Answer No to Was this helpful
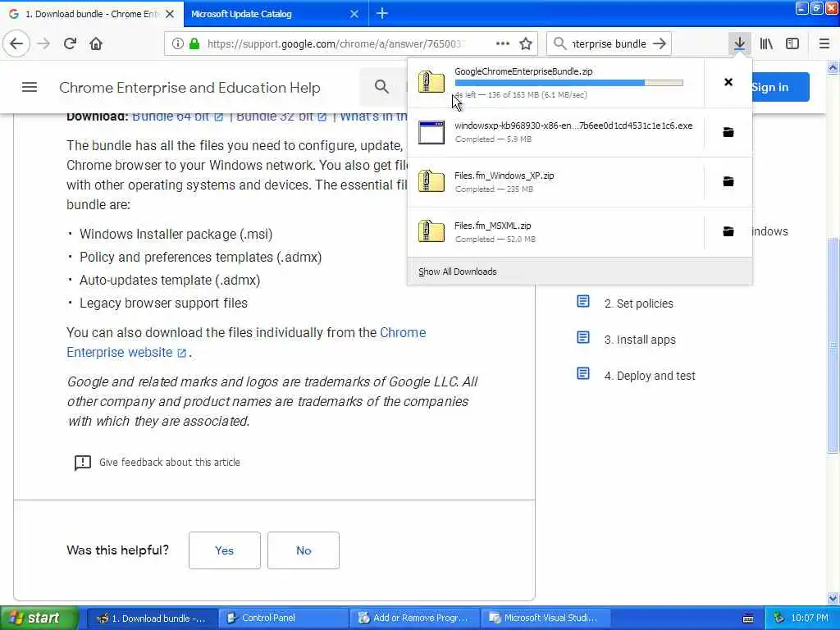840x630 pixels. (x=304, y=550)
